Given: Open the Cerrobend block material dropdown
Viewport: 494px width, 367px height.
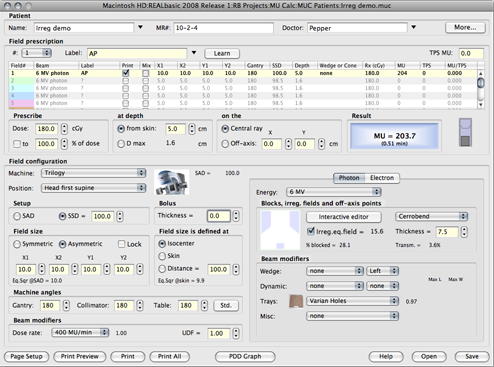Looking at the screenshot, I should 431,216.
